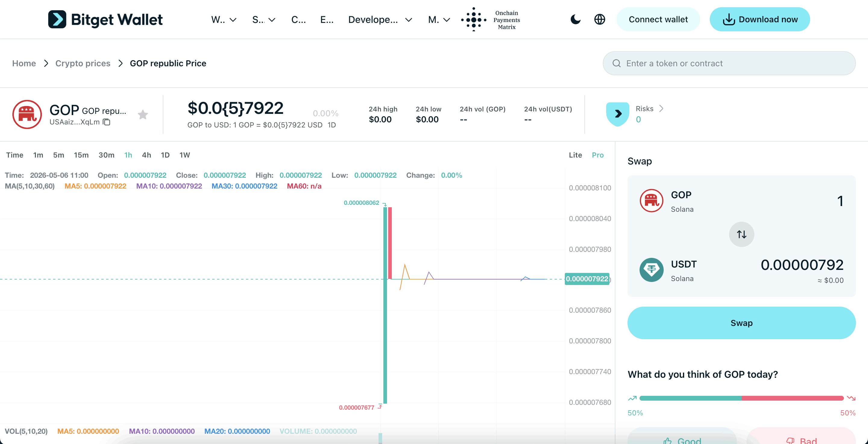Copy the USAaiz...XqLm contract address

click(x=106, y=122)
